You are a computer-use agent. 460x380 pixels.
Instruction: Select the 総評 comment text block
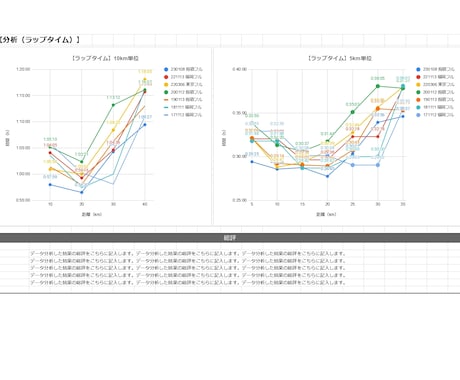pos(188,268)
